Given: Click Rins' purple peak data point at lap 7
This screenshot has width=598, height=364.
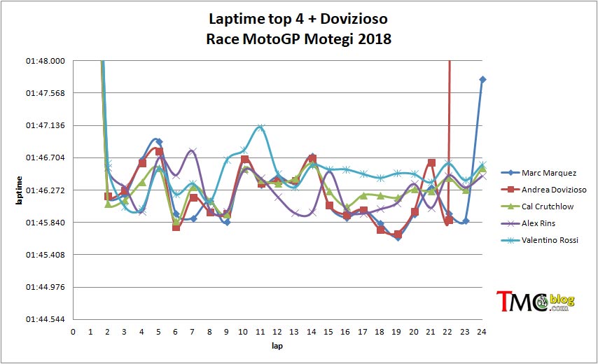Looking at the screenshot, I should coord(193,151).
